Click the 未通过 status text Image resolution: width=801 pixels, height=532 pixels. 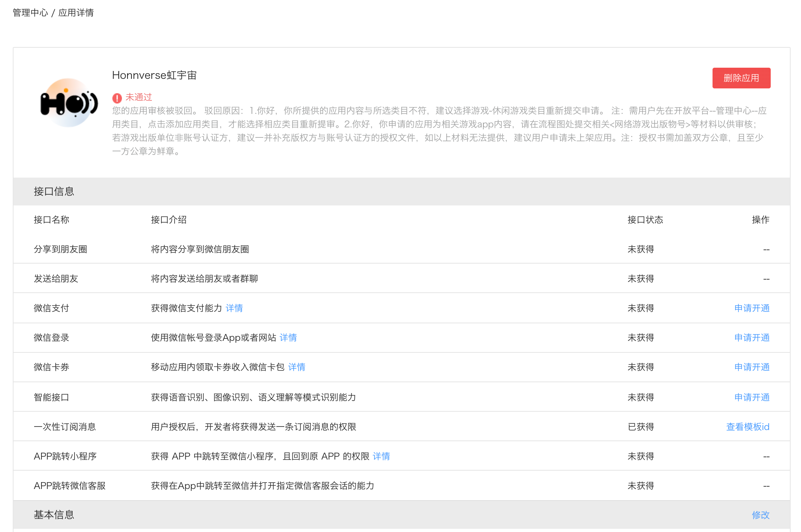click(139, 97)
